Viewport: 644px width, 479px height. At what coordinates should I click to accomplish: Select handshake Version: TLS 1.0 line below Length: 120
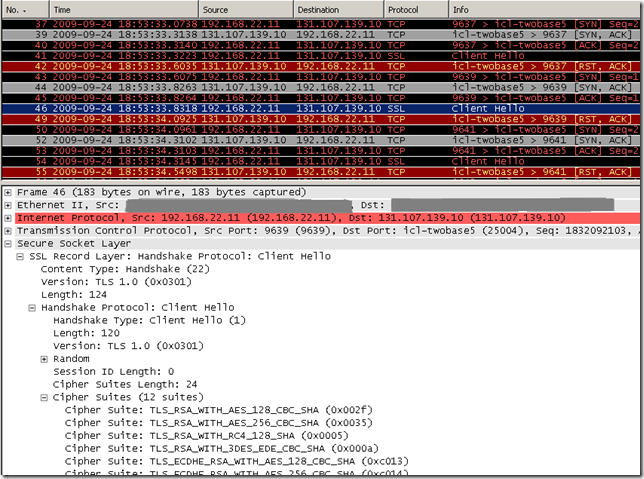click(x=128, y=346)
